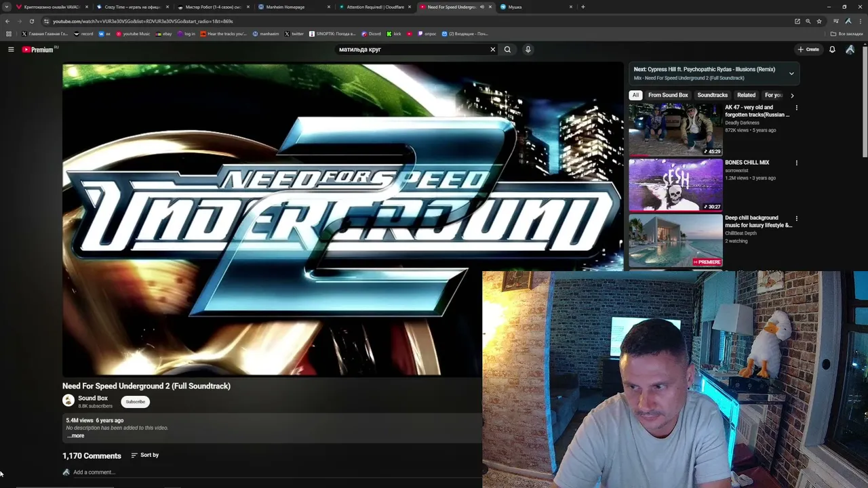Run search with the magnifier button
This screenshot has width=868, height=488.
[x=507, y=49]
